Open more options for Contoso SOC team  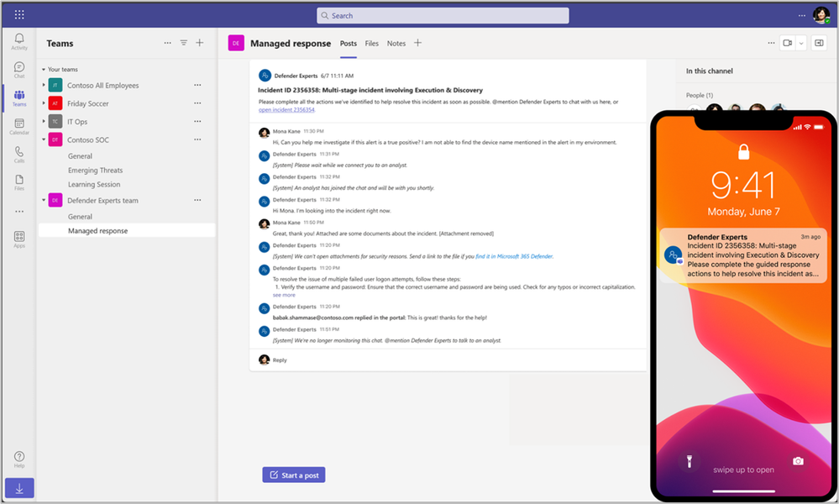tap(197, 139)
